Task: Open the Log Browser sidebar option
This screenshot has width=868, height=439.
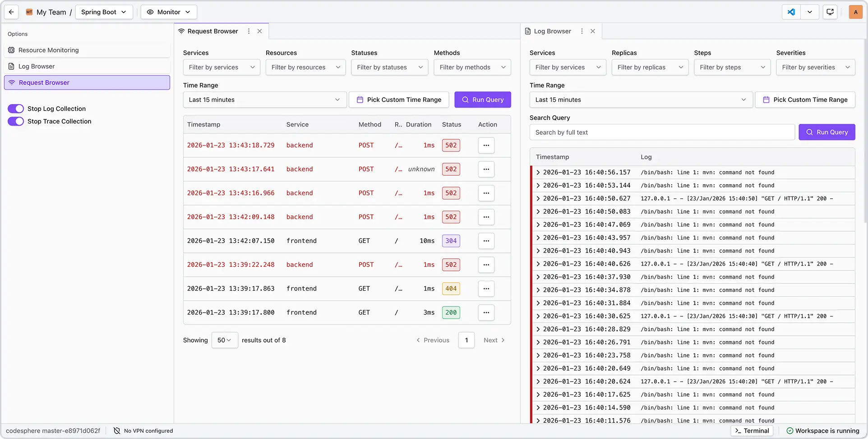Action: [36, 66]
